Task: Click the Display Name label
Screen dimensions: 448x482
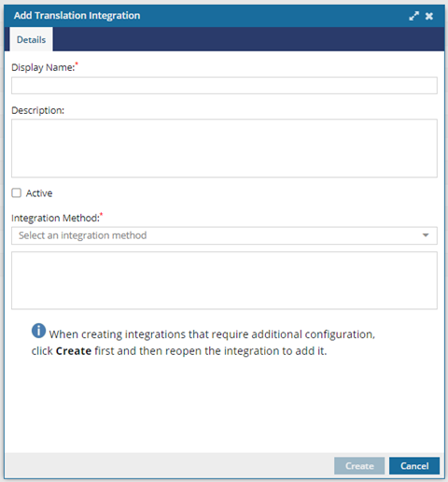Action: (x=43, y=67)
